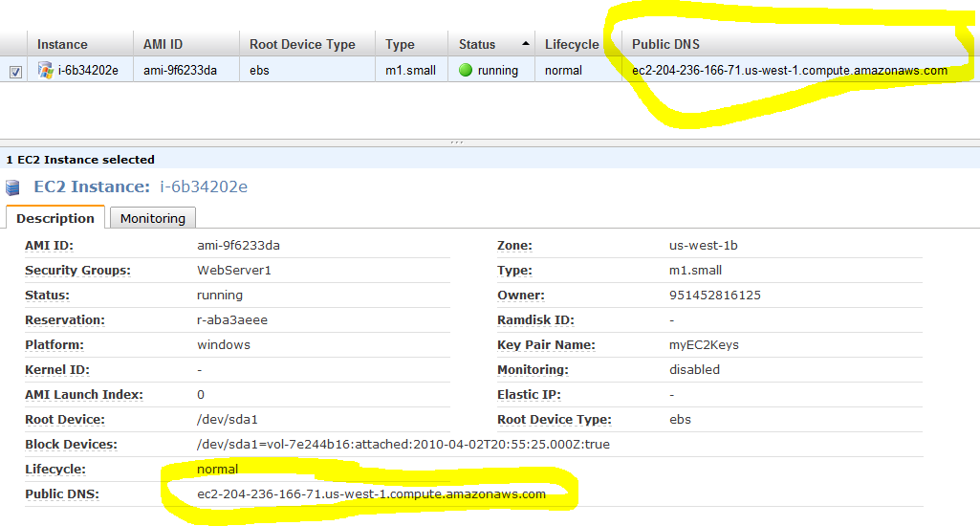Toggle the checkbox for instance i-6b34202e
Image resolution: width=980 pixels, height=526 pixels.
pos(15,72)
